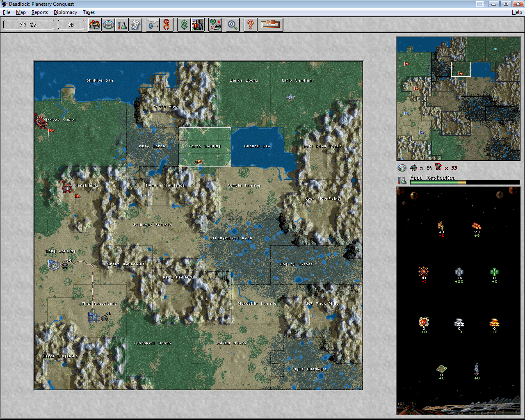Click the 74 Cr. credits display
This screenshot has height=420, width=525.
[29, 25]
